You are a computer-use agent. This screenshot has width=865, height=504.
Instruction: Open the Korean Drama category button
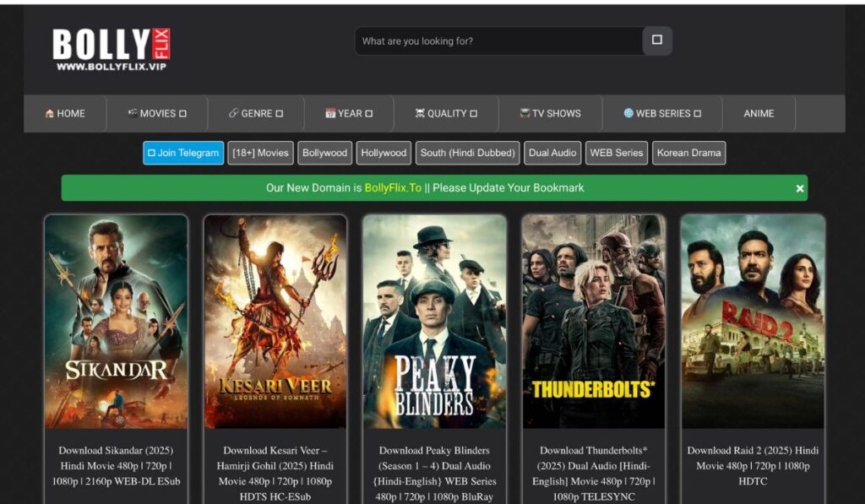(x=688, y=153)
